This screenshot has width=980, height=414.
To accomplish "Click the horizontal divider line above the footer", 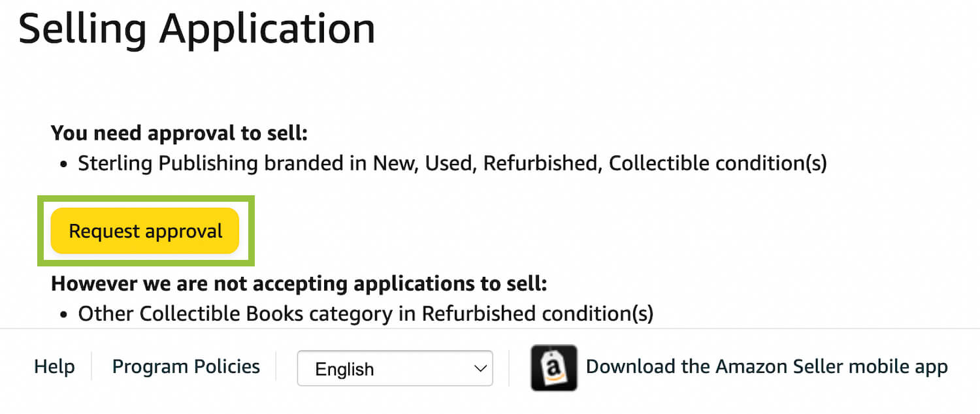I will pyautogui.click(x=490, y=328).
